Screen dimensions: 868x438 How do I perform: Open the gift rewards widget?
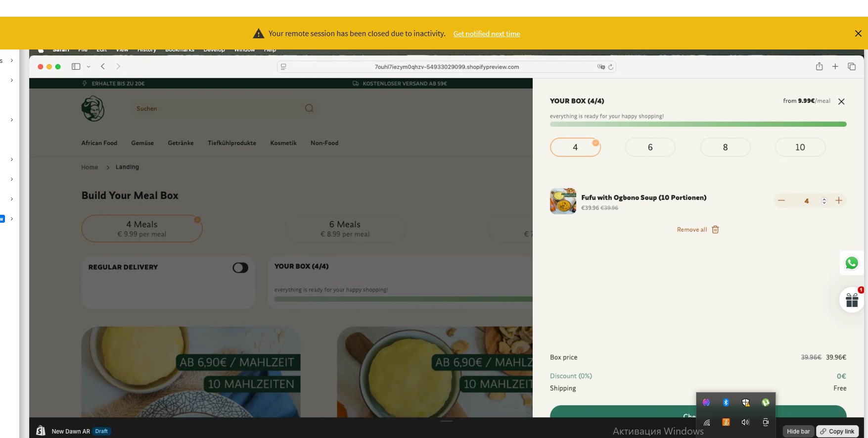852,300
